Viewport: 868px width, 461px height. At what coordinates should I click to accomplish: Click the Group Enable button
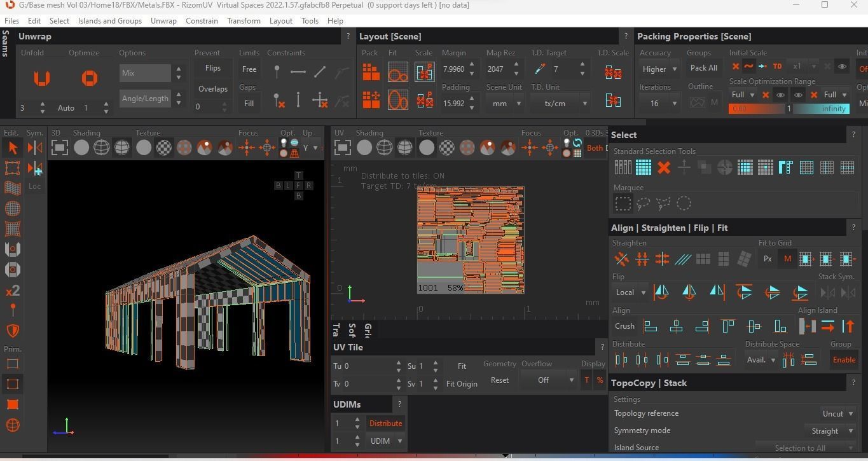(844, 360)
